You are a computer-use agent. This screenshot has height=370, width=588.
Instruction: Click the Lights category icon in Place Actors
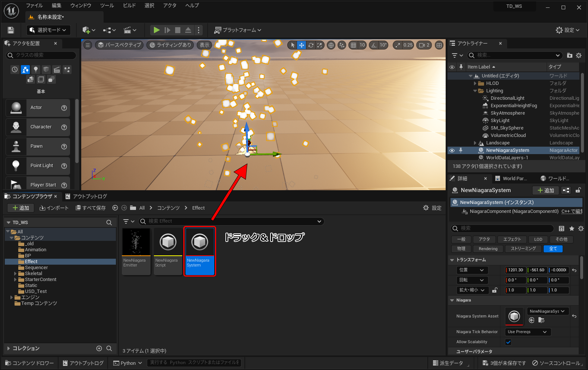tap(36, 70)
